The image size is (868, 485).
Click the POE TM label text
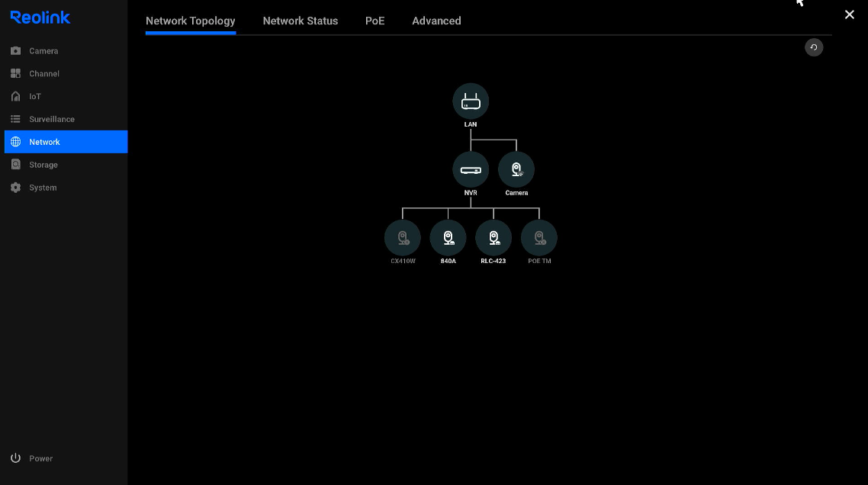tap(539, 261)
